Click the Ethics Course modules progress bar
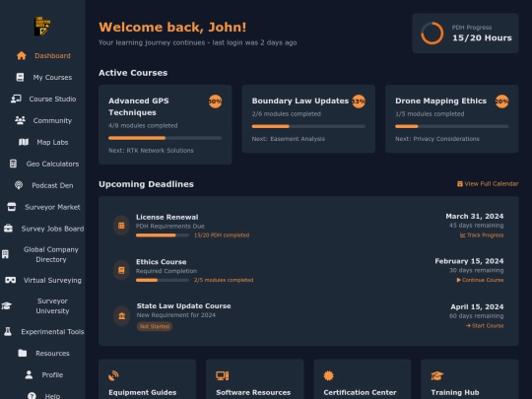 tap(163, 280)
